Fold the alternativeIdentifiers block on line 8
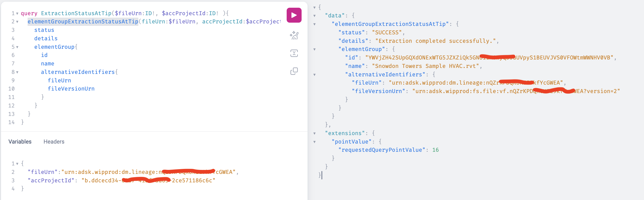Screen dimensions: 644x200 tap(17, 72)
